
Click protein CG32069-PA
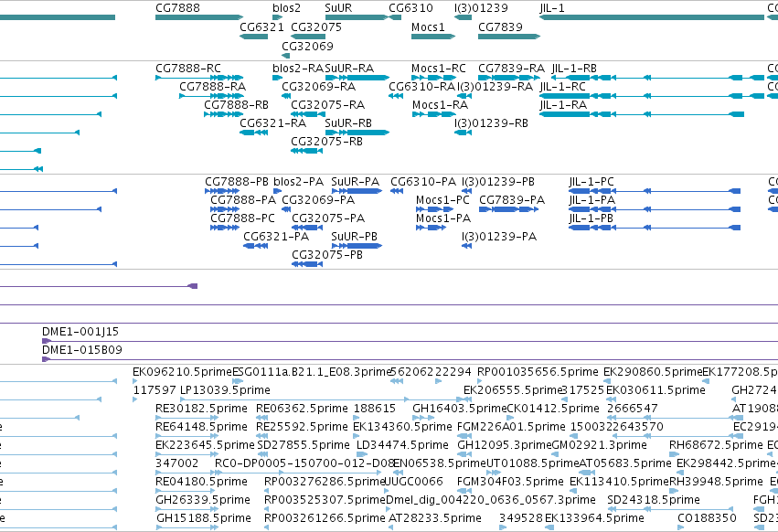[x=318, y=200]
